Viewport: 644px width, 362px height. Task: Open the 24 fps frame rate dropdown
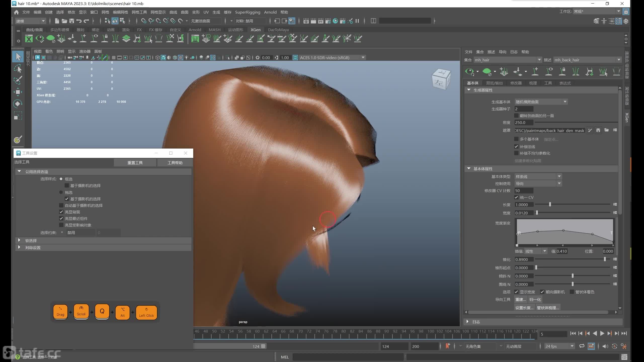point(559,346)
